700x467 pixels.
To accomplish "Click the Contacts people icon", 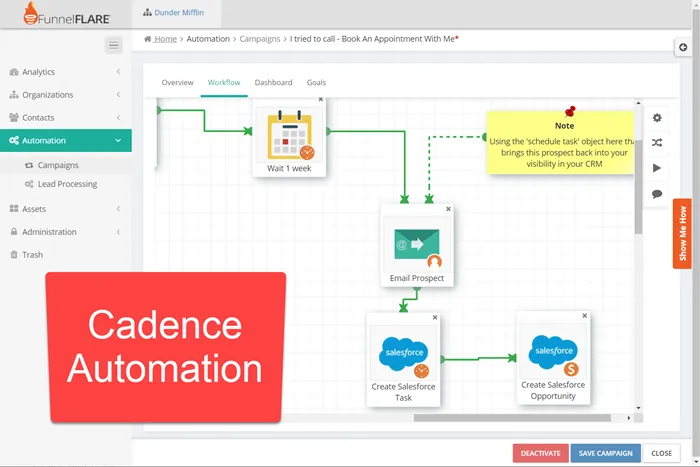I will coord(14,117).
